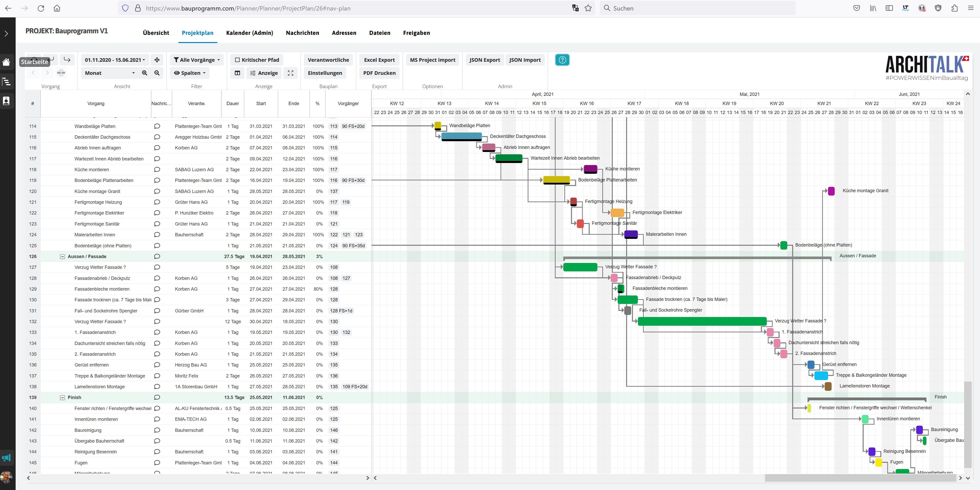
Task: Click the Excel Export button
Action: pyautogui.click(x=379, y=60)
